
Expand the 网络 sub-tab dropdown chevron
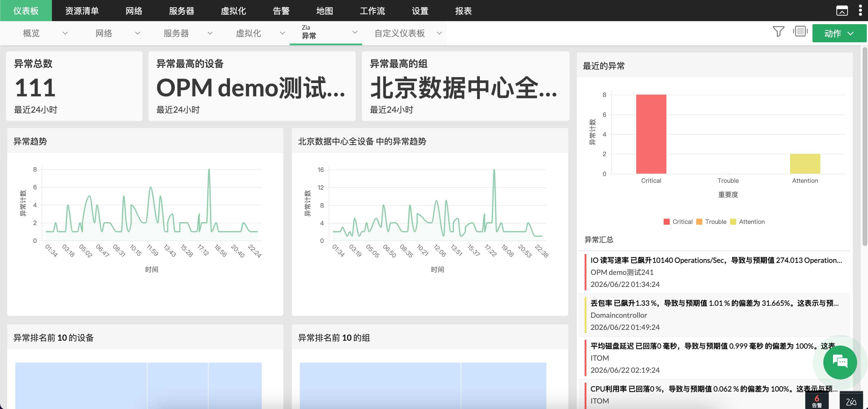[x=138, y=33]
